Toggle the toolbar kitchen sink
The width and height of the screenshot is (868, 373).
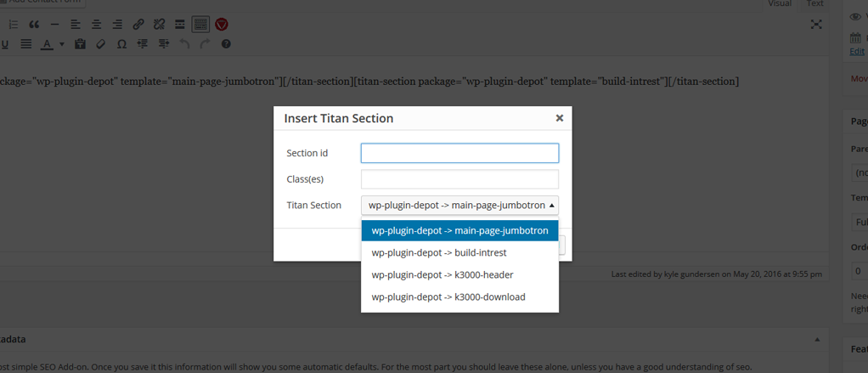[201, 25]
